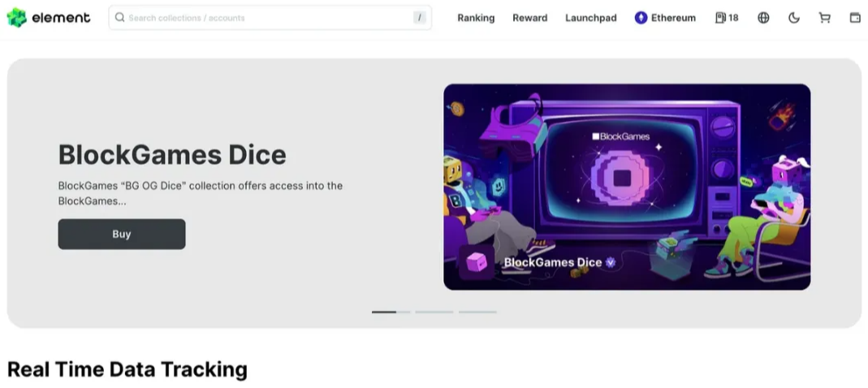
Task: Open the wallet icon in header
Action: coord(855,18)
